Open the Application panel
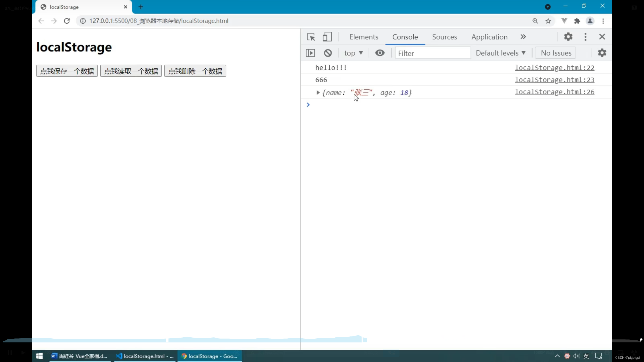Screen dimensions: 644x362 [490, 37]
